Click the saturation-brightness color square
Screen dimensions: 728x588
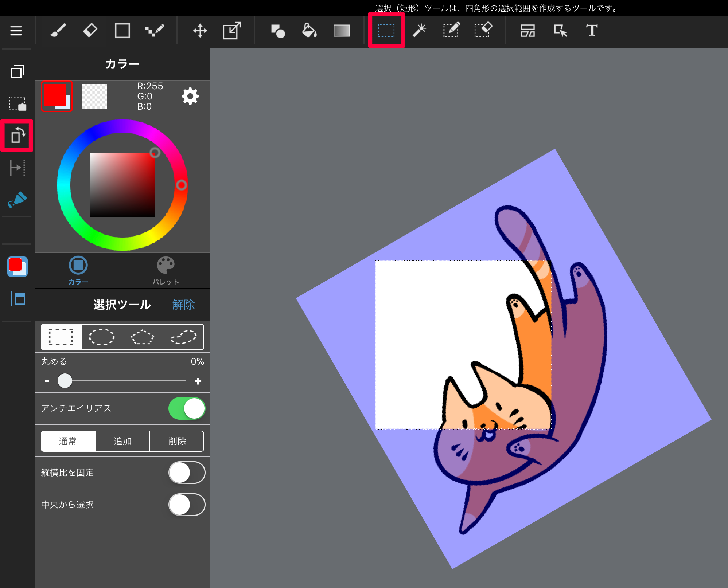[122, 185]
